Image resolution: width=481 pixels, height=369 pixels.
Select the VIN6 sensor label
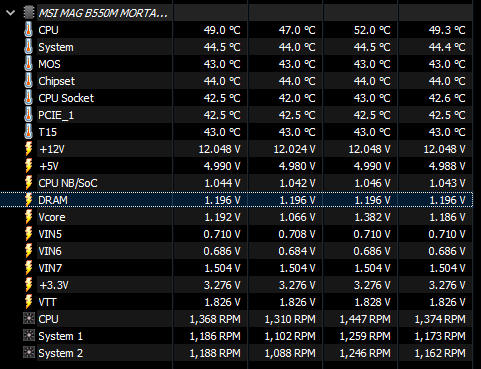pyautogui.click(x=50, y=251)
